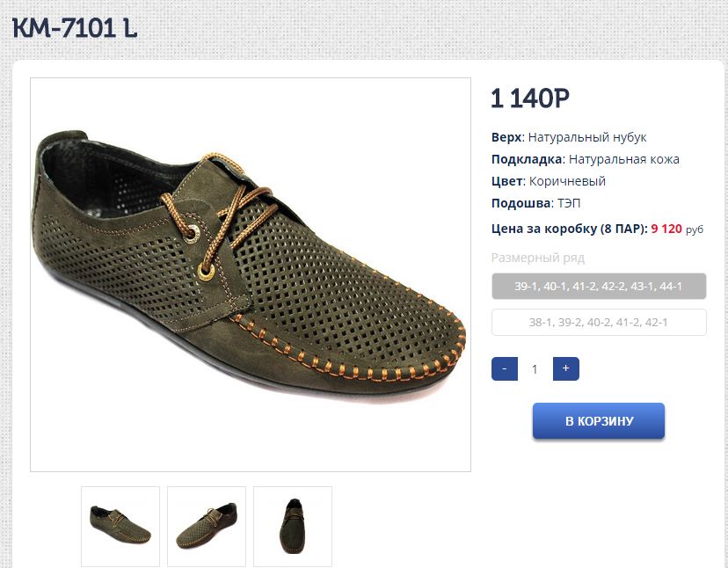Click the «Цена за коробку (8 ПАР)» label

(569, 229)
